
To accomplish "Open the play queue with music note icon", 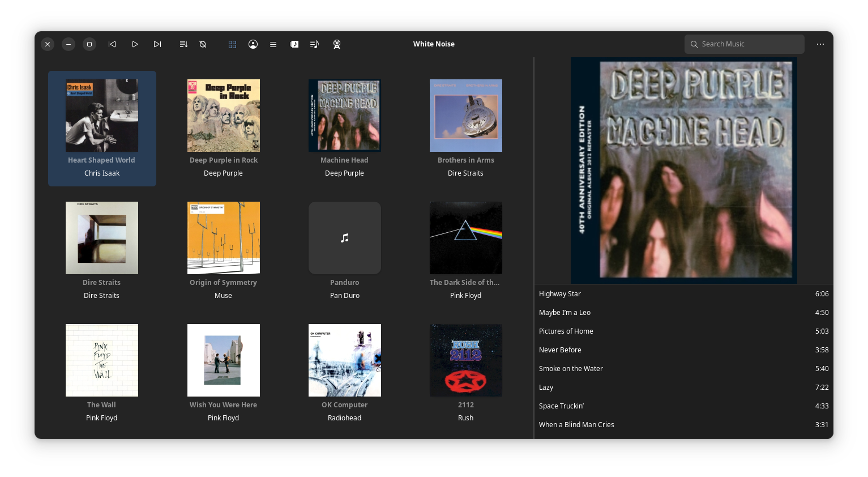I will coord(314,44).
